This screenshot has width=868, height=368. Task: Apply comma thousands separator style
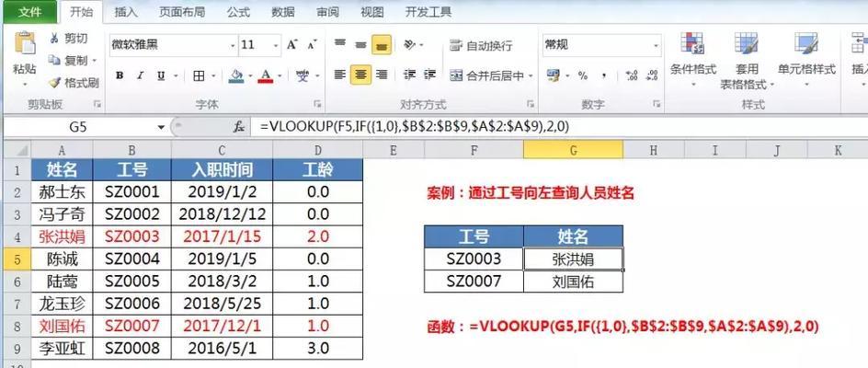tap(604, 75)
